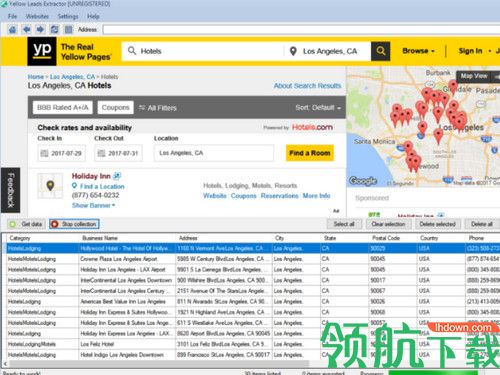Click the Google logo on the map

[363, 181]
